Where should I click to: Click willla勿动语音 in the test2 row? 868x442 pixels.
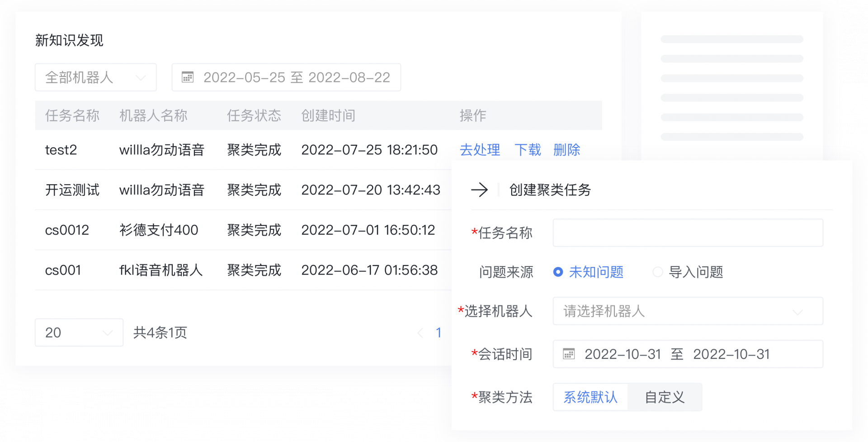[162, 150]
